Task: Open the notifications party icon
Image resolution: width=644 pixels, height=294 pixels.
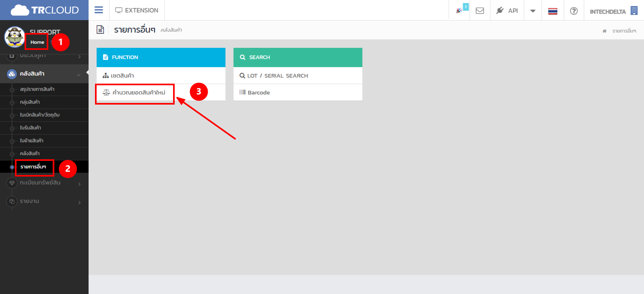Action: click(459, 10)
